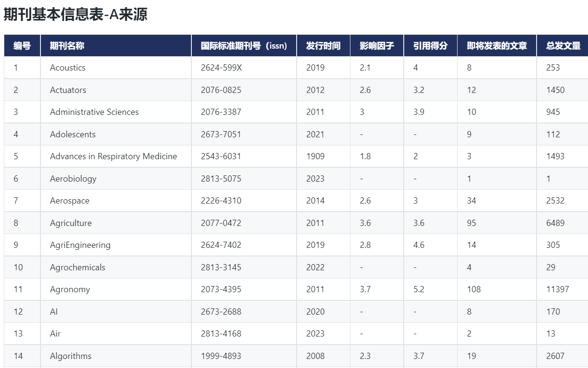Select the journal name Acoustics
The width and height of the screenshot is (588, 368).
coord(68,68)
